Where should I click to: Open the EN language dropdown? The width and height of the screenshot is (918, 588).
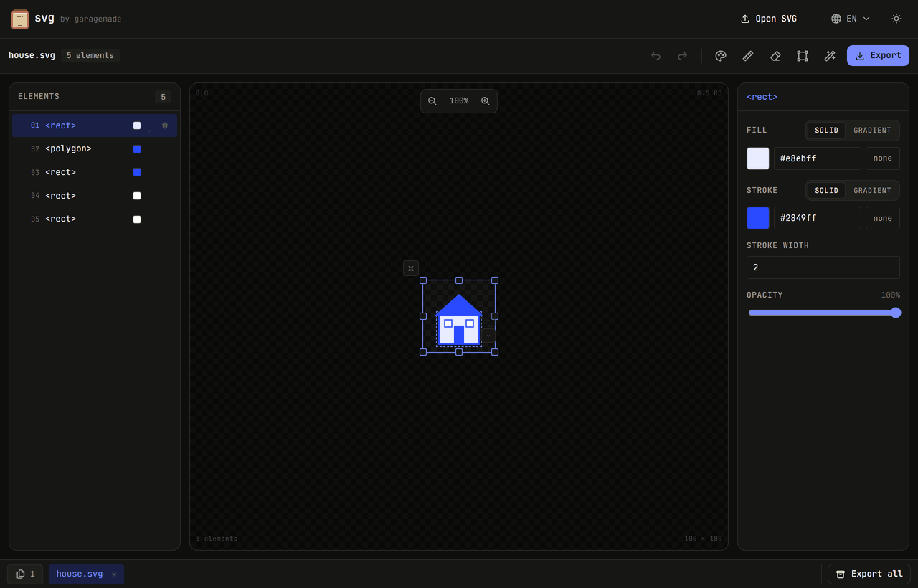point(851,19)
